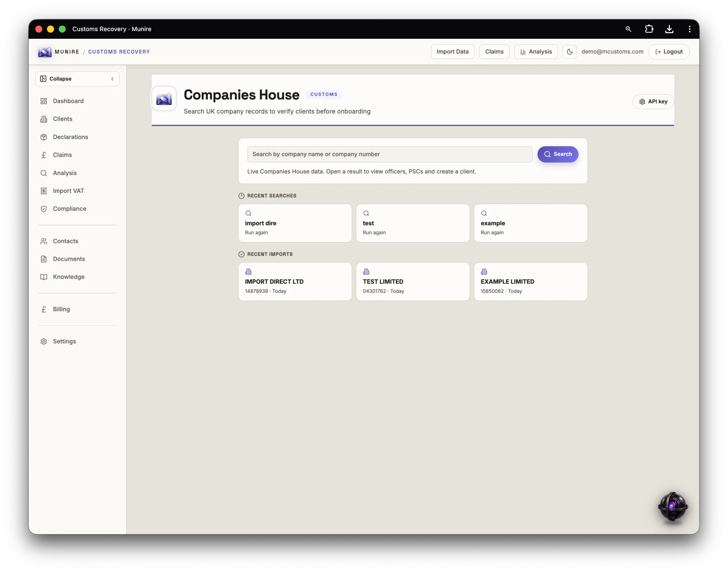Click the Munire logo in the header
Screen dimensions: 728x572
[x=45, y=52]
